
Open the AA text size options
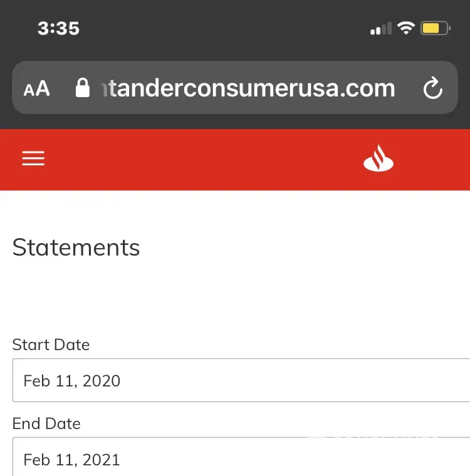[x=36, y=88]
